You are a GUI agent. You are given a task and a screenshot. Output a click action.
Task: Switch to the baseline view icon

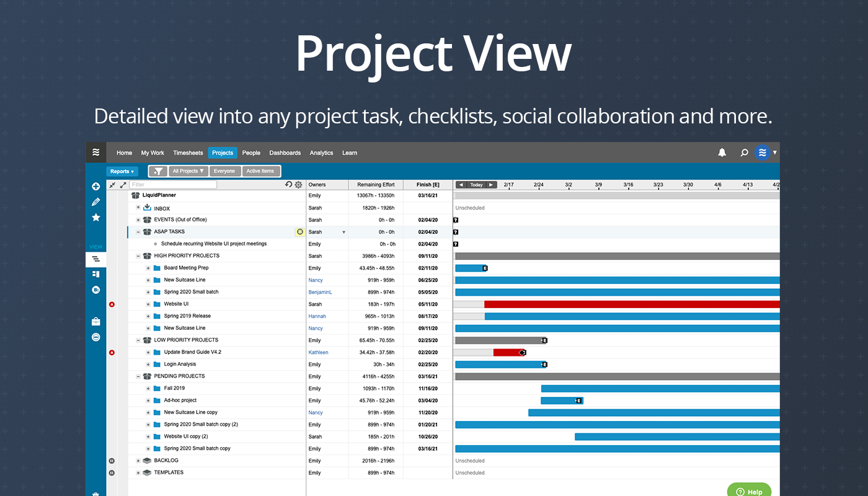[x=95, y=290]
